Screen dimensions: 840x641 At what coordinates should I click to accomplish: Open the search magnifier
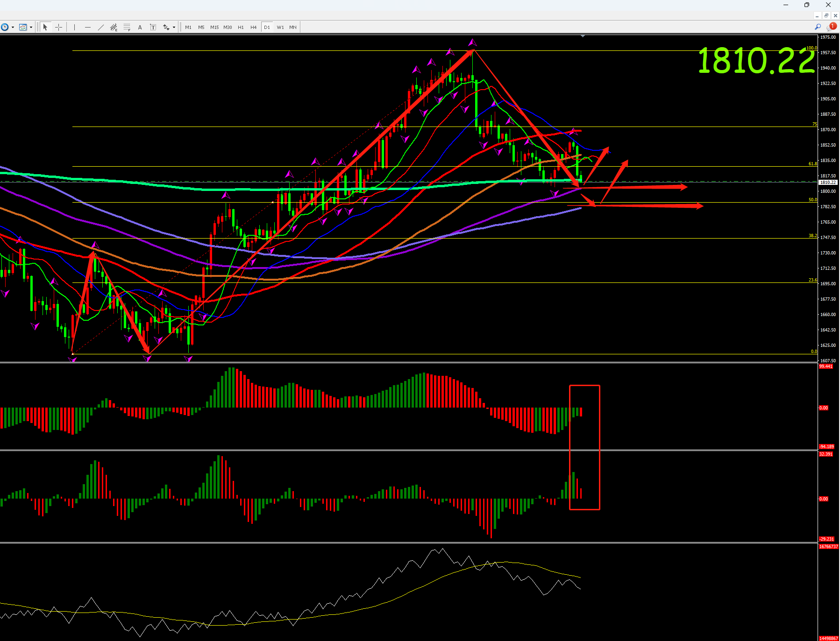818,27
